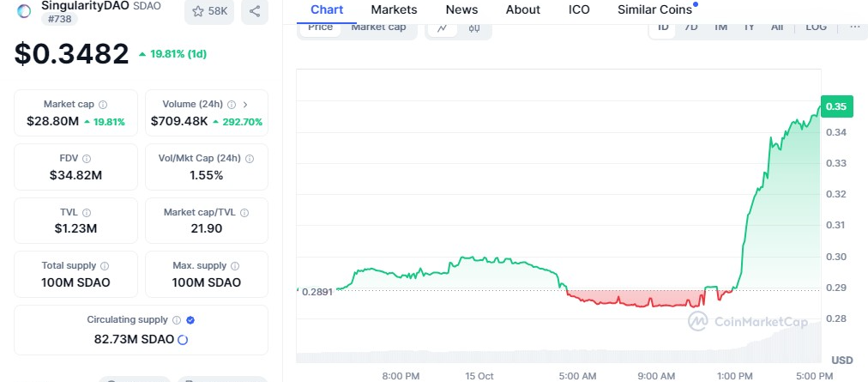The height and width of the screenshot is (382, 868).
Task: Open chart more options ellipsis menu
Action: [854, 27]
